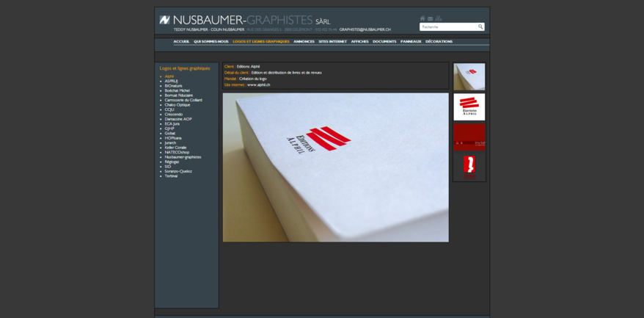Go to the home page icon
The width and height of the screenshot is (644, 318).
422,18
